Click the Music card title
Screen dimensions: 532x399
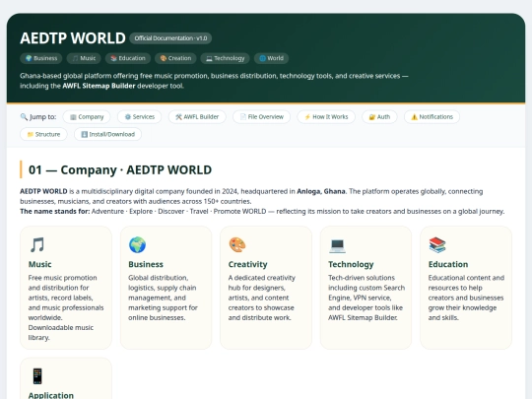tap(39, 264)
